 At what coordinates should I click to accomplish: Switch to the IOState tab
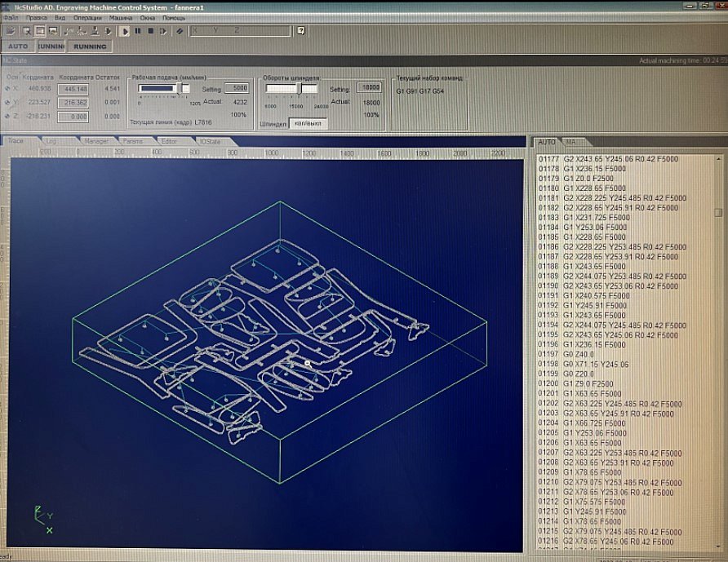coord(210,141)
